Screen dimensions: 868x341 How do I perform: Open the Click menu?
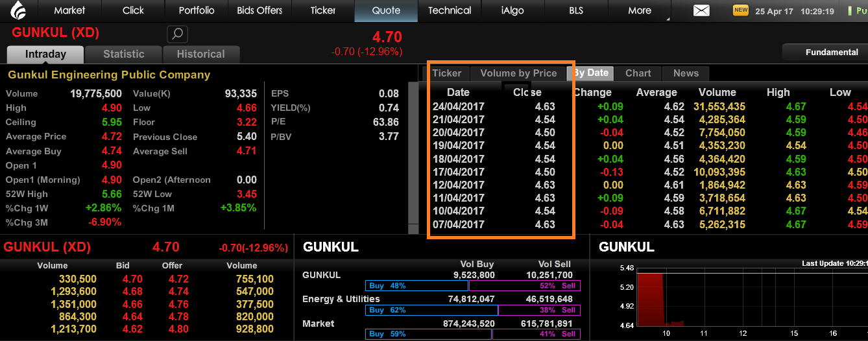coord(133,10)
